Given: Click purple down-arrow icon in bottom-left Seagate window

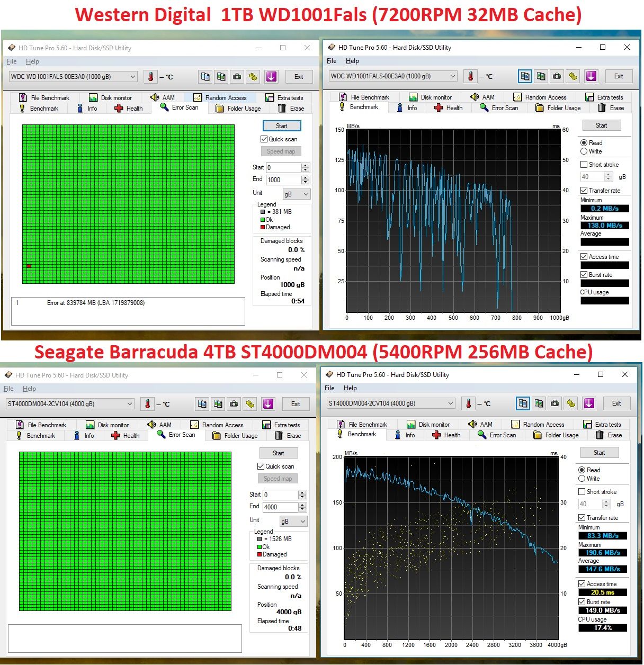Looking at the screenshot, I should click(x=268, y=404).
